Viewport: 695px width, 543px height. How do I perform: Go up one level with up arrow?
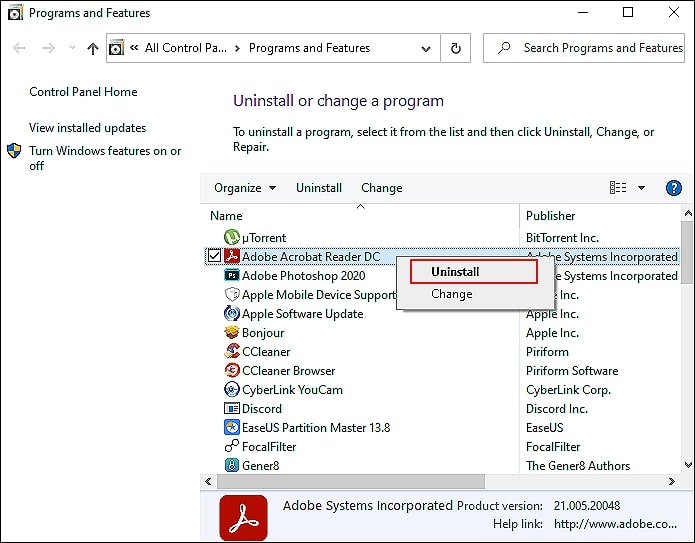(93, 48)
